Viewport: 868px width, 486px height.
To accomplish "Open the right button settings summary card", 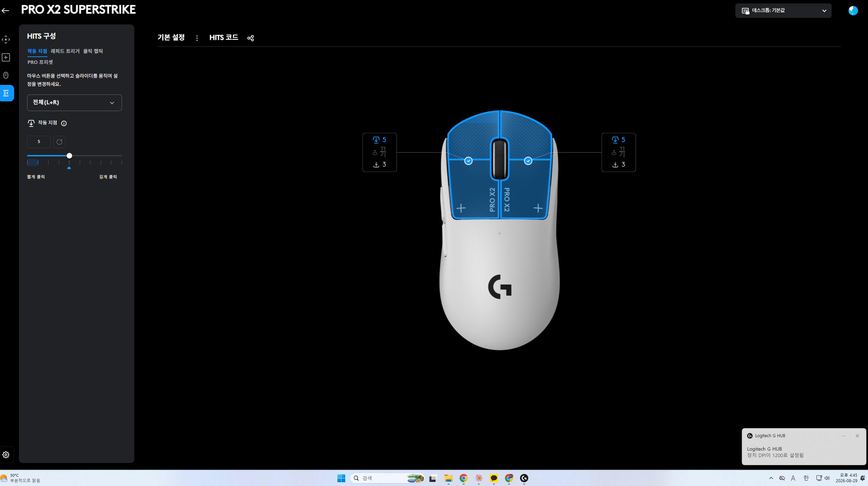I will point(619,152).
